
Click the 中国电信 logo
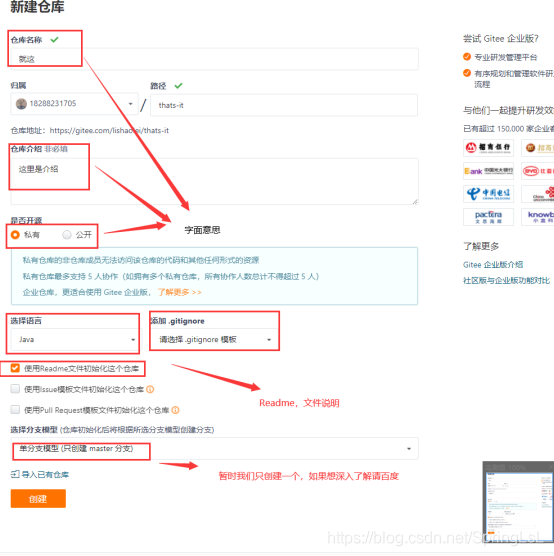click(488, 194)
